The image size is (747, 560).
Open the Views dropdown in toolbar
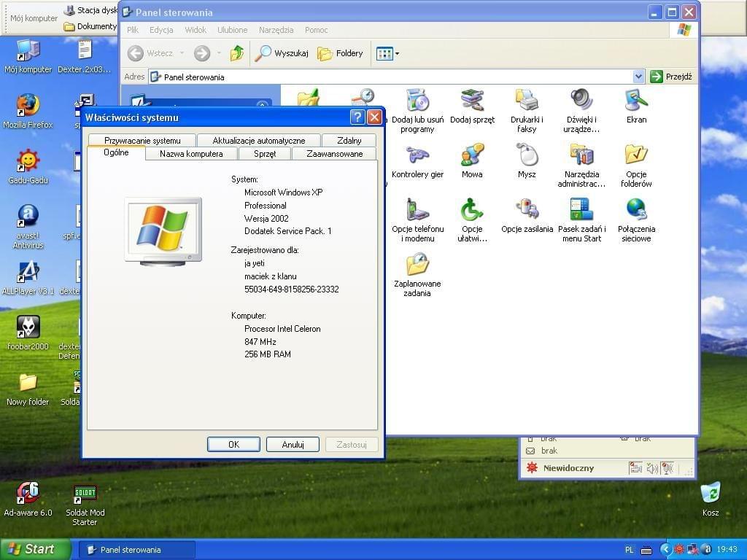[387, 53]
